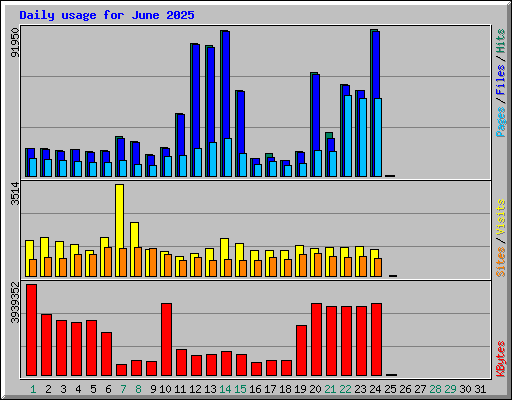Screen dimensions: 512x400
Task: Click day 12 on the x-axis
Action: click(x=195, y=389)
